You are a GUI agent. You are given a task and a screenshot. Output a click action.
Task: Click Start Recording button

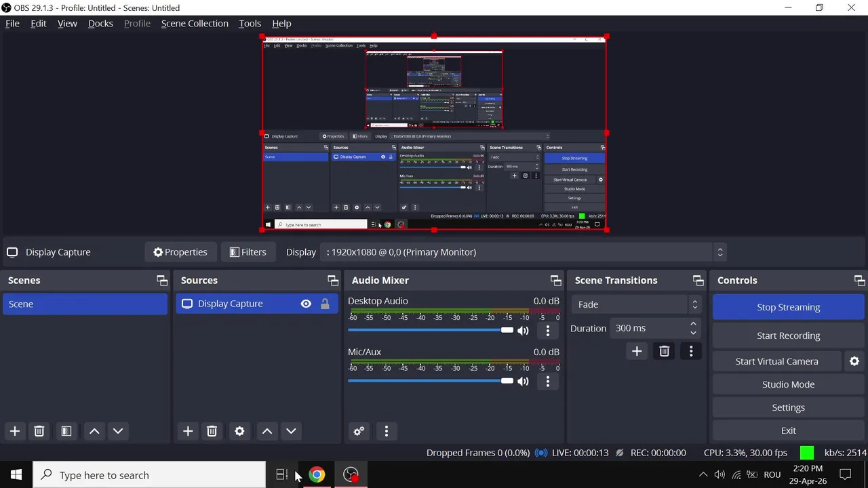(788, 335)
